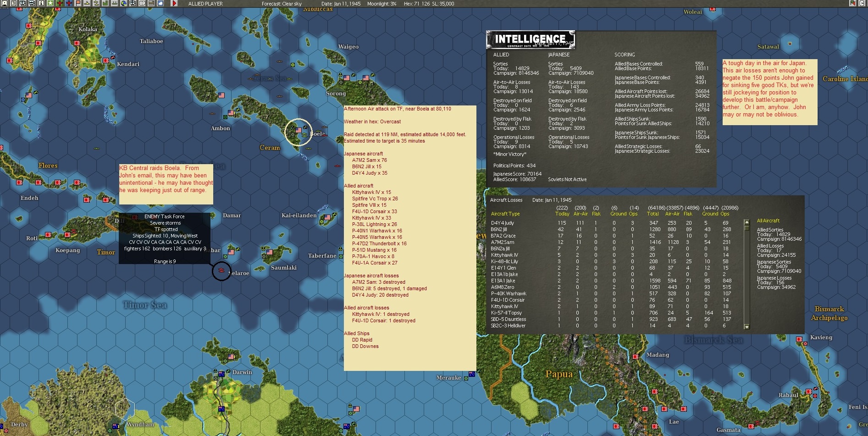The width and height of the screenshot is (868, 436).
Task: Click the ships-in-port toolbar icon
Action: pos(114,3)
